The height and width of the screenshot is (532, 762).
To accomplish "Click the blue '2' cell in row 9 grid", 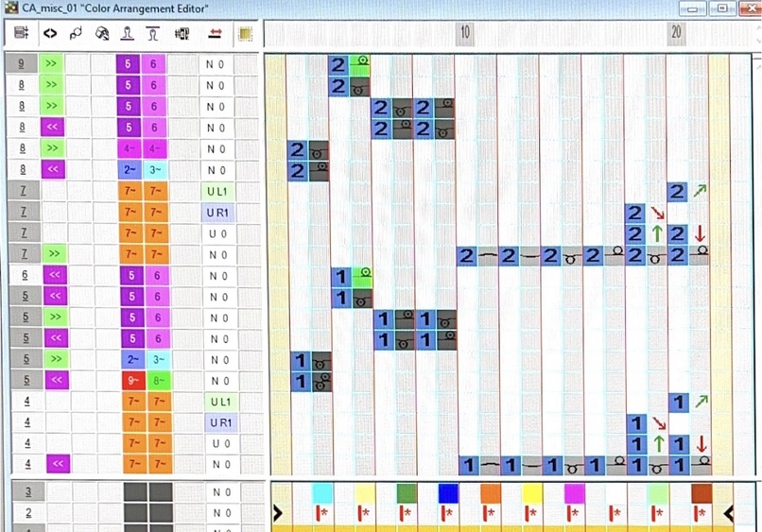I will coord(338,64).
